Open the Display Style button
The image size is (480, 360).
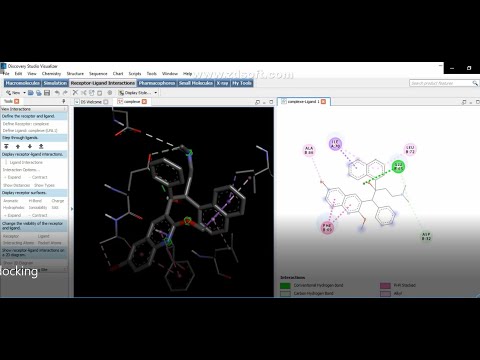tap(135, 93)
